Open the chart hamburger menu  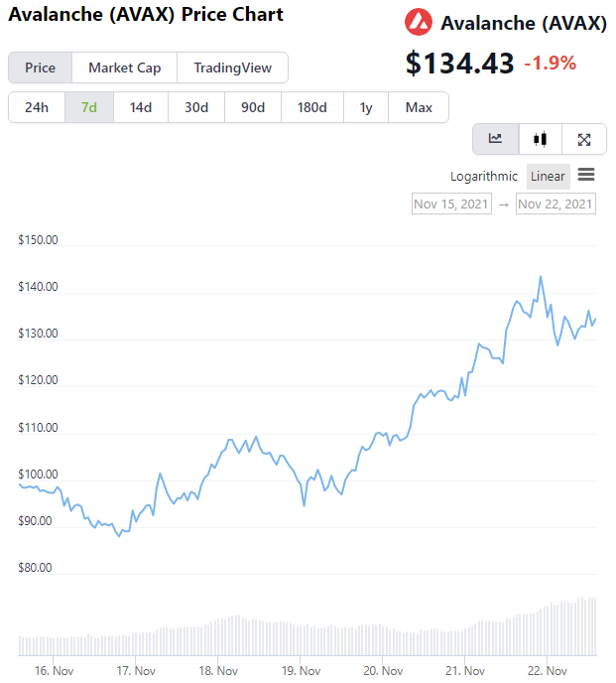coord(586,175)
